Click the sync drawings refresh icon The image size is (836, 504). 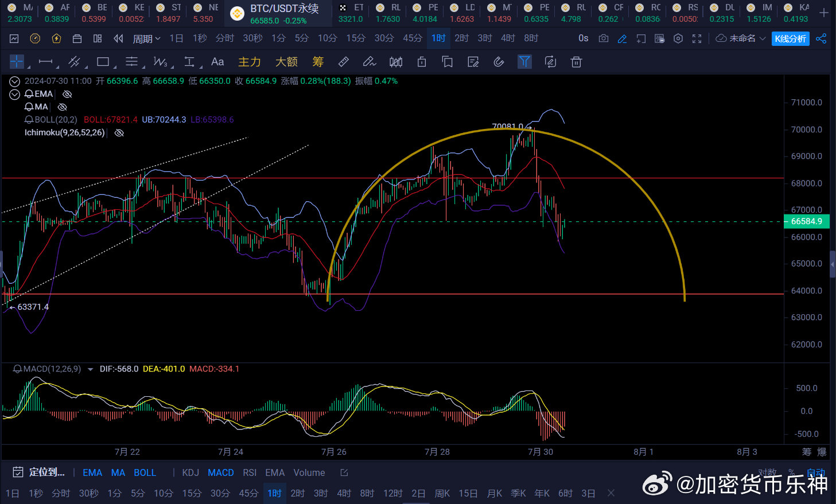tap(550, 62)
